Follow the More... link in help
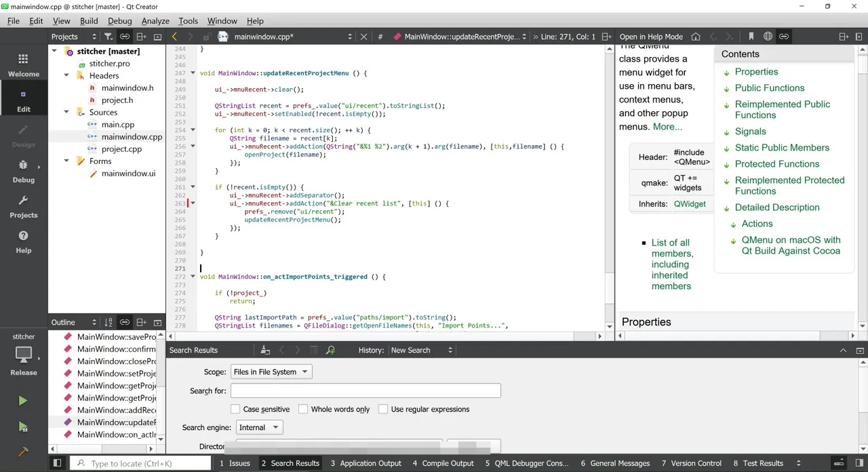 [x=667, y=127]
